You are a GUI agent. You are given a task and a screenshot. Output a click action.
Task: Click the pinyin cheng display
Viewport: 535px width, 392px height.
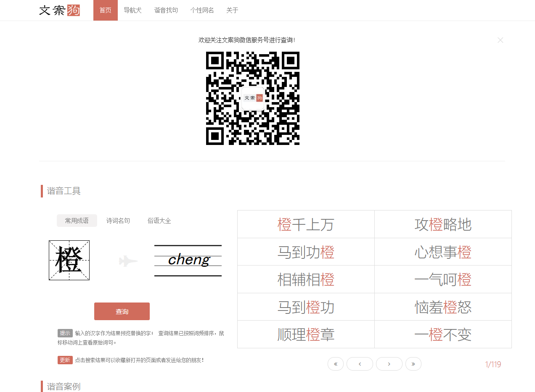click(x=188, y=260)
